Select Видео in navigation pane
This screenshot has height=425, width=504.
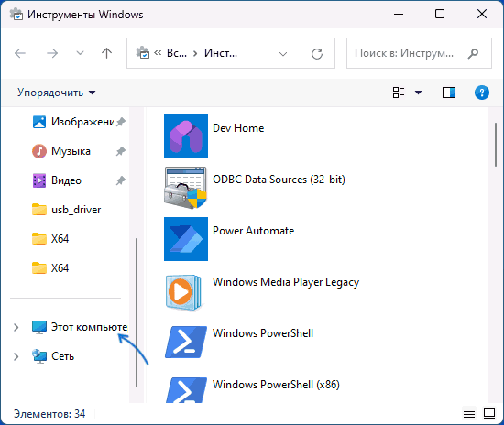click(x=66, y=180)
